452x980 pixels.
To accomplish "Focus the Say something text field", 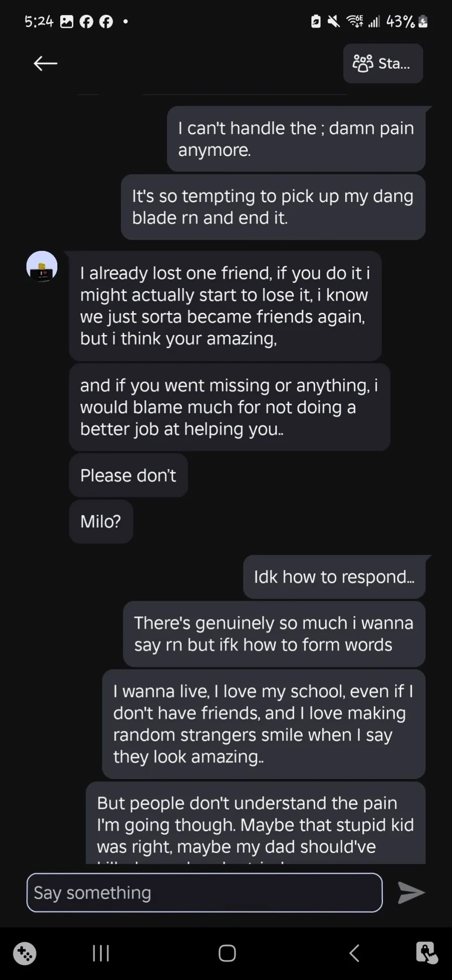I will coord(204,893).
